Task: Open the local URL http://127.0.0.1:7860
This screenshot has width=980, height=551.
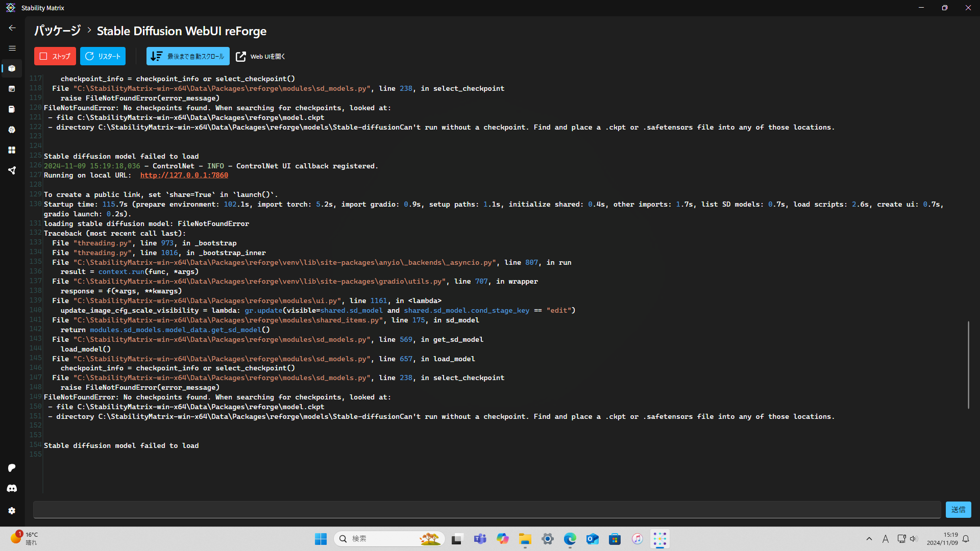Action: tap(184, 176)
